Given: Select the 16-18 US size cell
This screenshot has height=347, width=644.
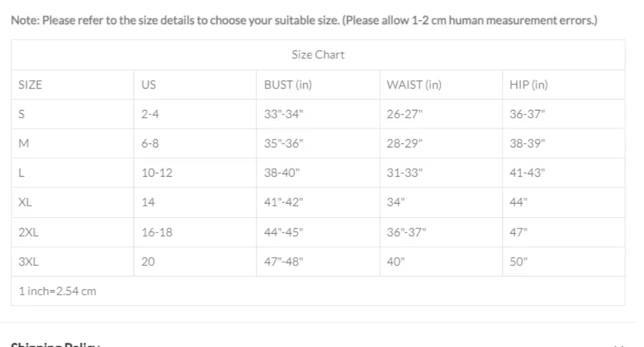Looking at the screenshot, I should point(157,232).
